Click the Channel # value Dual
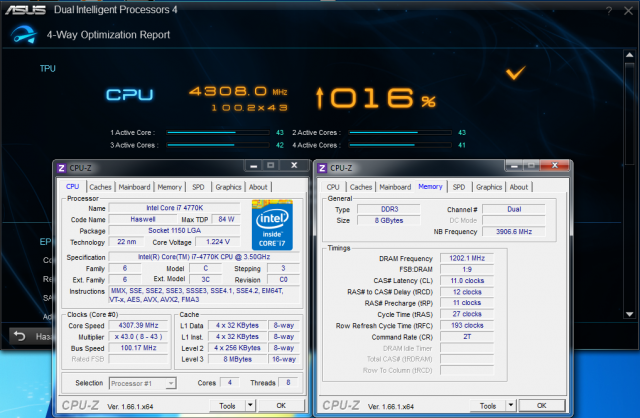 click(514, 209)
